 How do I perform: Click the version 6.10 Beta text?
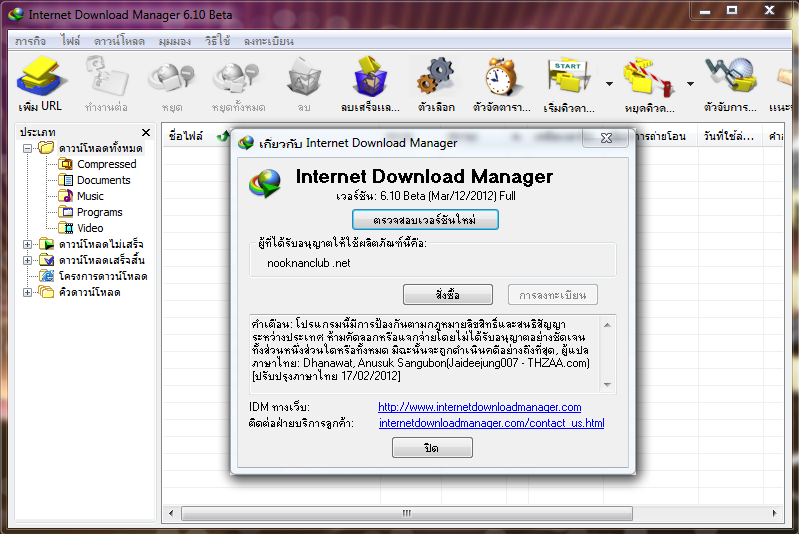(426, 196)
